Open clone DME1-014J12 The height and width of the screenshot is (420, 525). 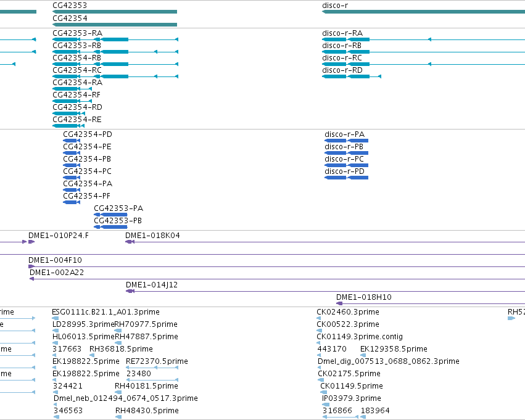(152, 285)
